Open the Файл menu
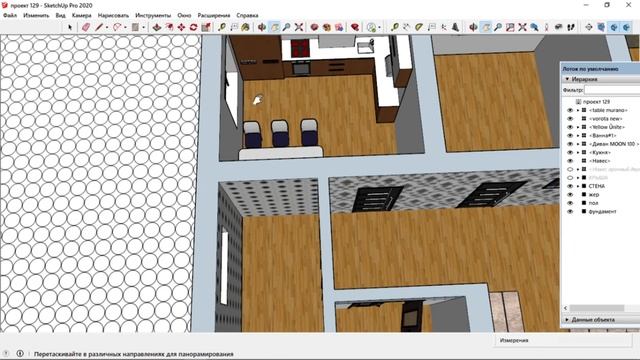The image size is (640, 360). tap(10, 15)
